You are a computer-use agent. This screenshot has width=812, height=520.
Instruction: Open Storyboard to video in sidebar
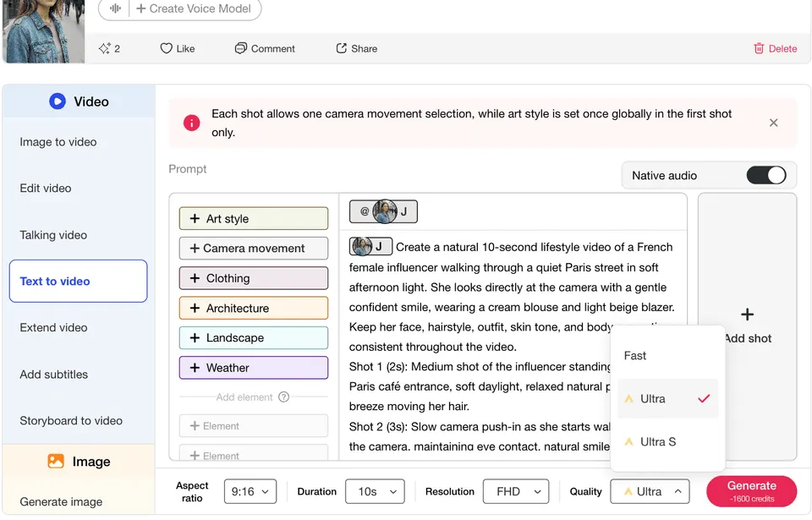click(x=71, y=420)
